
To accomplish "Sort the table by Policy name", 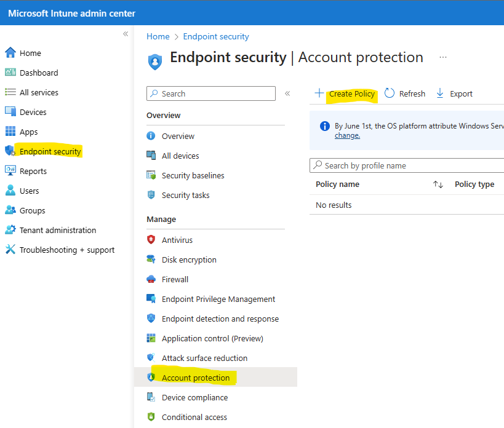I will [x=438, y=184].
